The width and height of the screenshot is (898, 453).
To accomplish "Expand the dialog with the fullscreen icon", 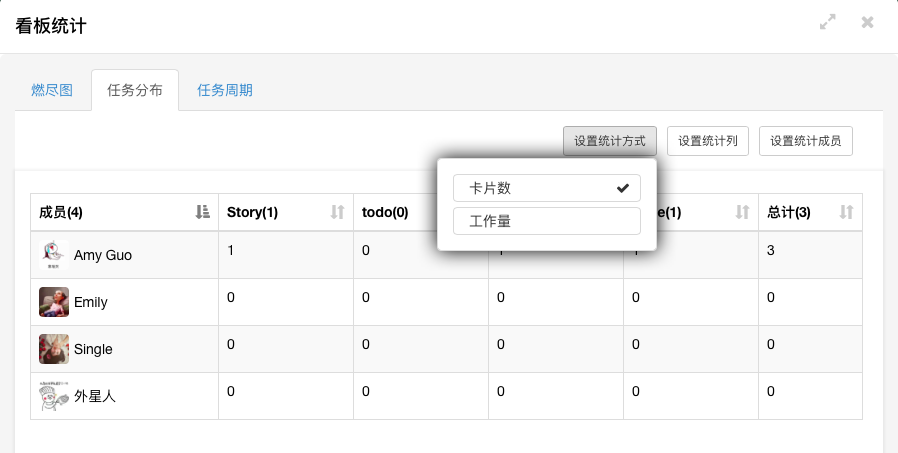I will (827, 23).
